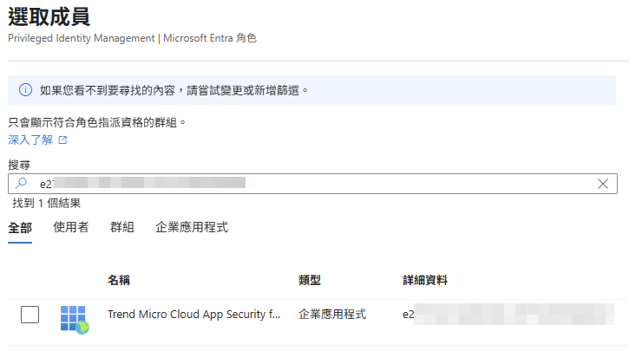Click the external link icon beside 深入了解
Image resolution: width=629 pixels, height=364 pixels.
(62, 140)
